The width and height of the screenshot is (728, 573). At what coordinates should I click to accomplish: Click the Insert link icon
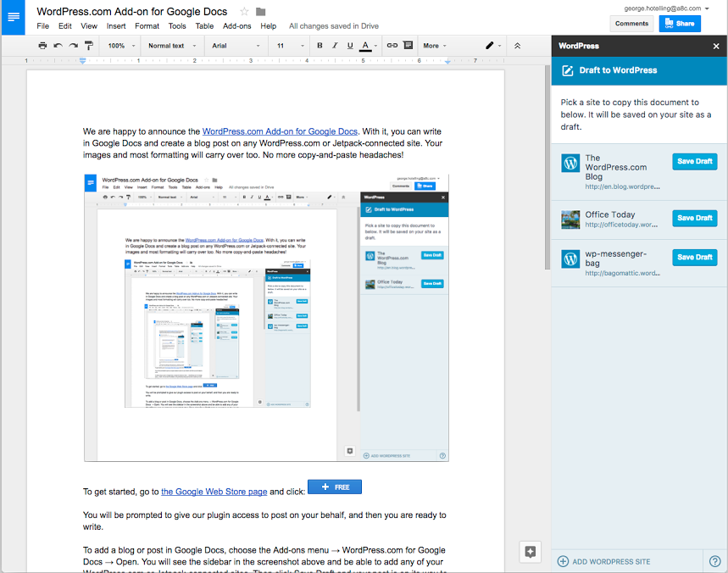(x=392, y=46)
